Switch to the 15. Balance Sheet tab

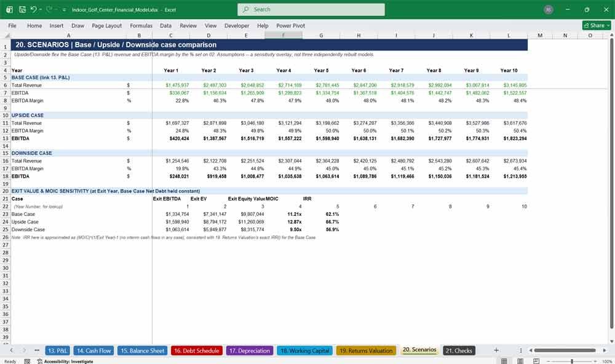143,350
